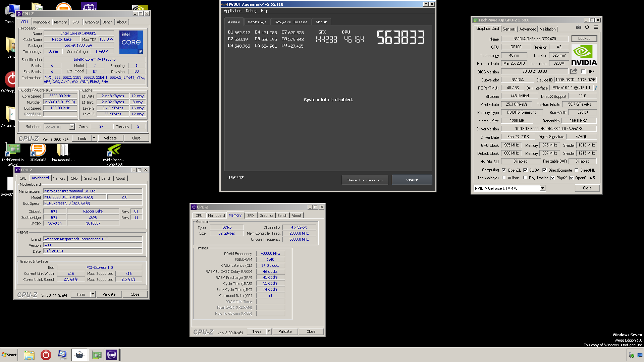Click the NVIDIA logo in GPU-Z

coord(584,55)
